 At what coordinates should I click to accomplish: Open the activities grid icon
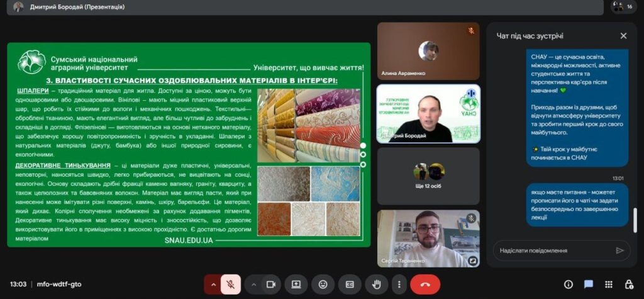[x=609, y=285]
